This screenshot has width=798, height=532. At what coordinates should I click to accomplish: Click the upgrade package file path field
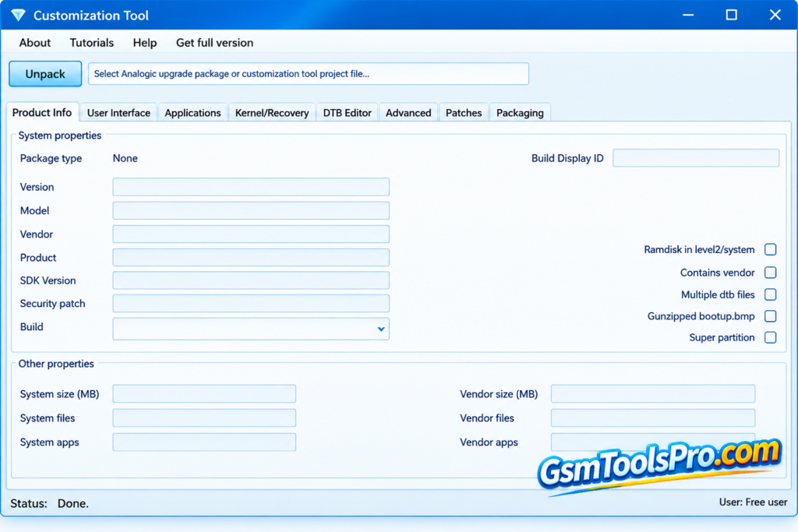pyautogui.click(x=309, y=74)
